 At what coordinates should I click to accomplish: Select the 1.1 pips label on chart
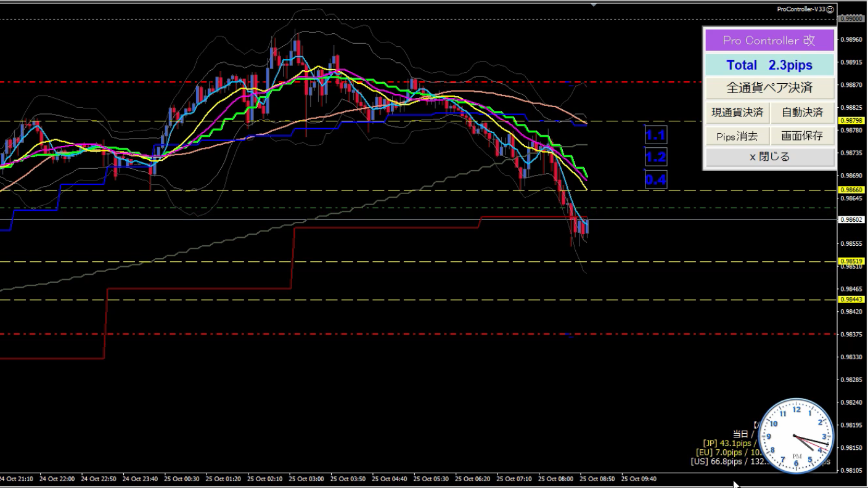656,135
